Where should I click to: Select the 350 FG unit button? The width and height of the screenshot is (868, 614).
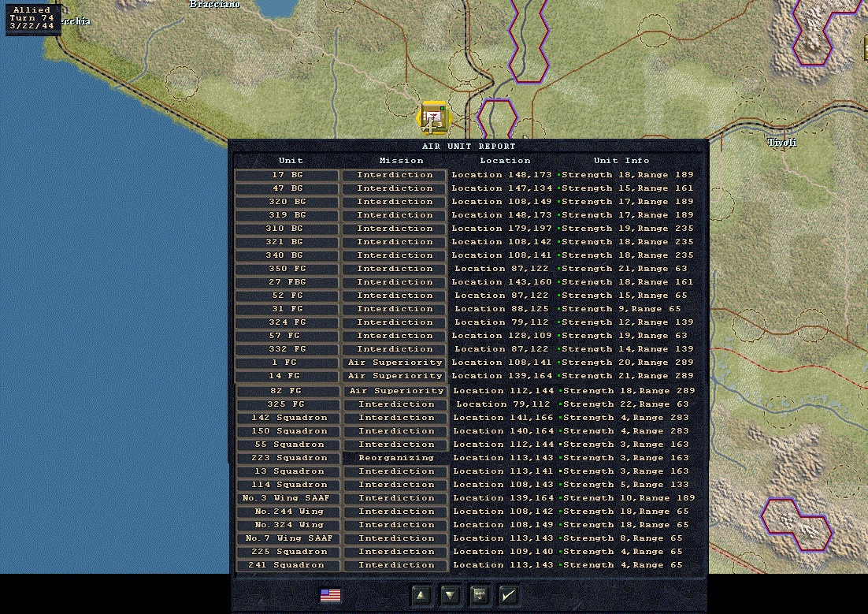click(287, 269)
